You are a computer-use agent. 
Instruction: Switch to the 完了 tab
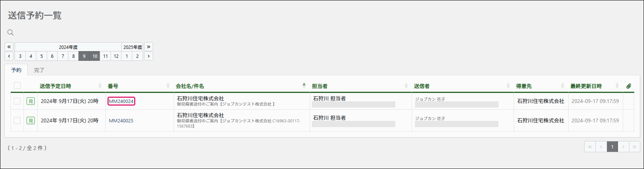point(39,70)
